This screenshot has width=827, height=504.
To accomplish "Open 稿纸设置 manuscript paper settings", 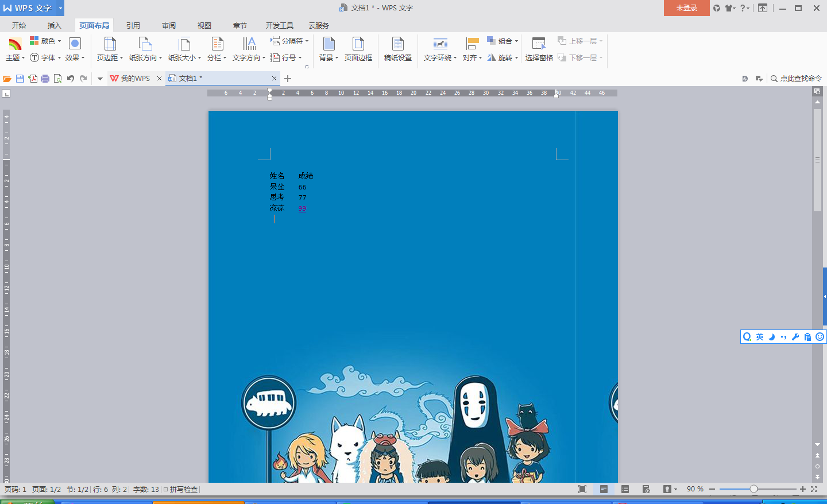I will click(x=398, y=50).
